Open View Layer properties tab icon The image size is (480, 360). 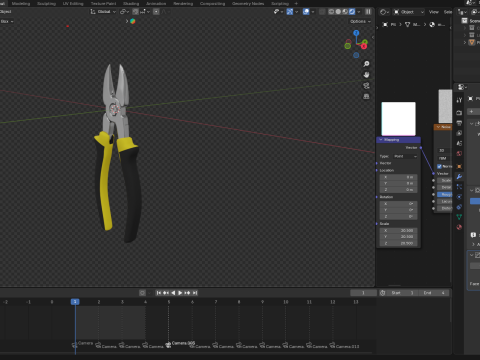459,133
